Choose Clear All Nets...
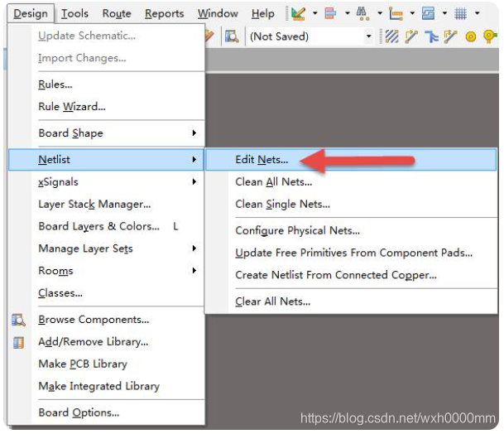Screen dimensions: 504x434 point(351,301)
